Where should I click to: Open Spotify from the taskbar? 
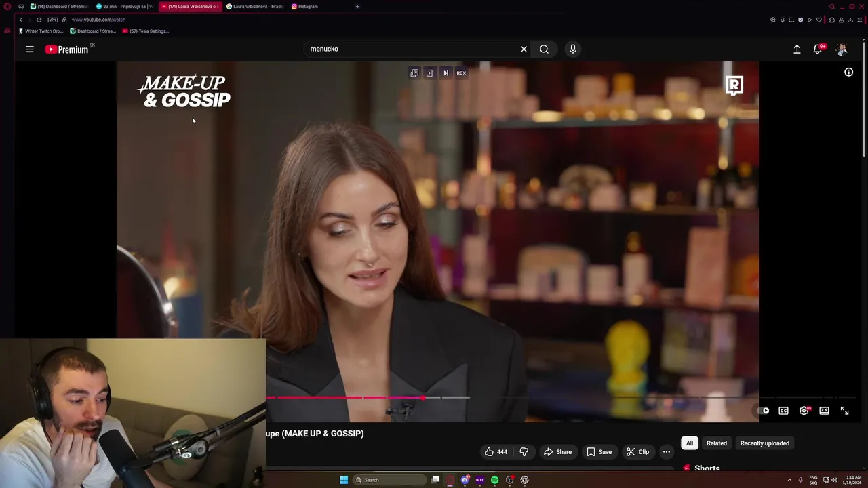(494, 480)
